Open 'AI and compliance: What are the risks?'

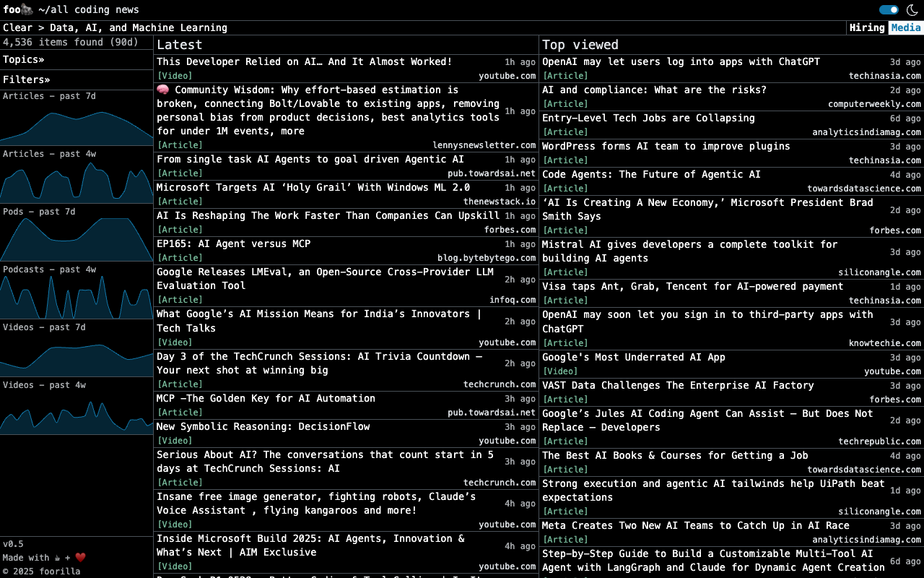(654, 90)
